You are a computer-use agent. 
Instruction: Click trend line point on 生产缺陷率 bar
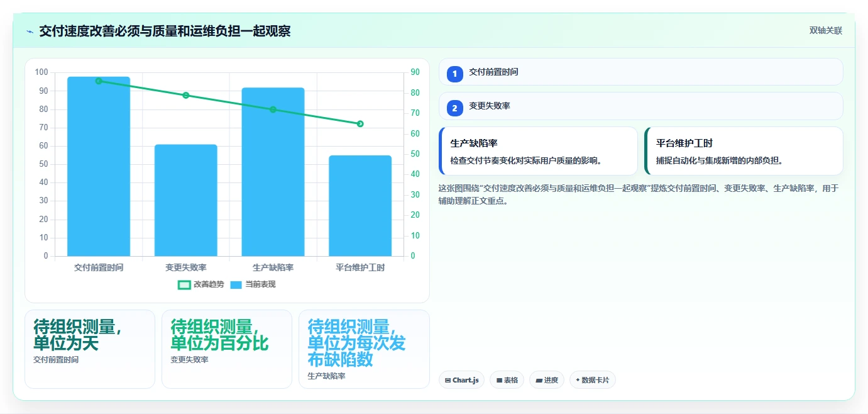click(273, 109)
